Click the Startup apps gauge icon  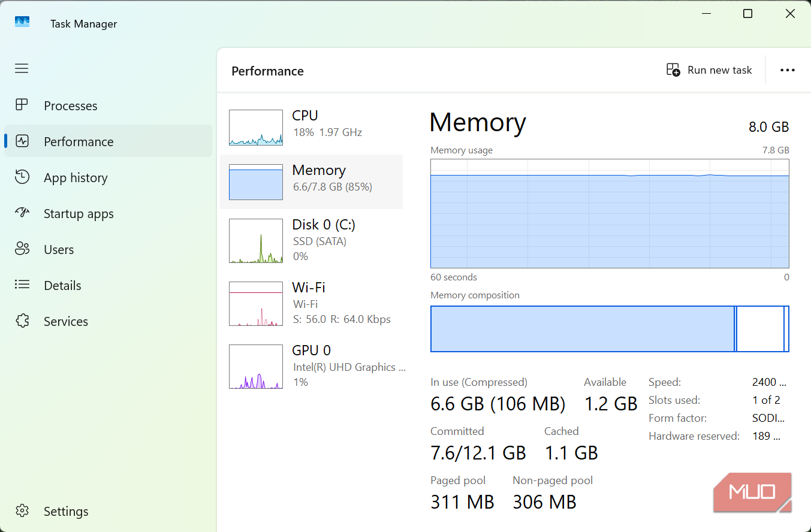22,213
